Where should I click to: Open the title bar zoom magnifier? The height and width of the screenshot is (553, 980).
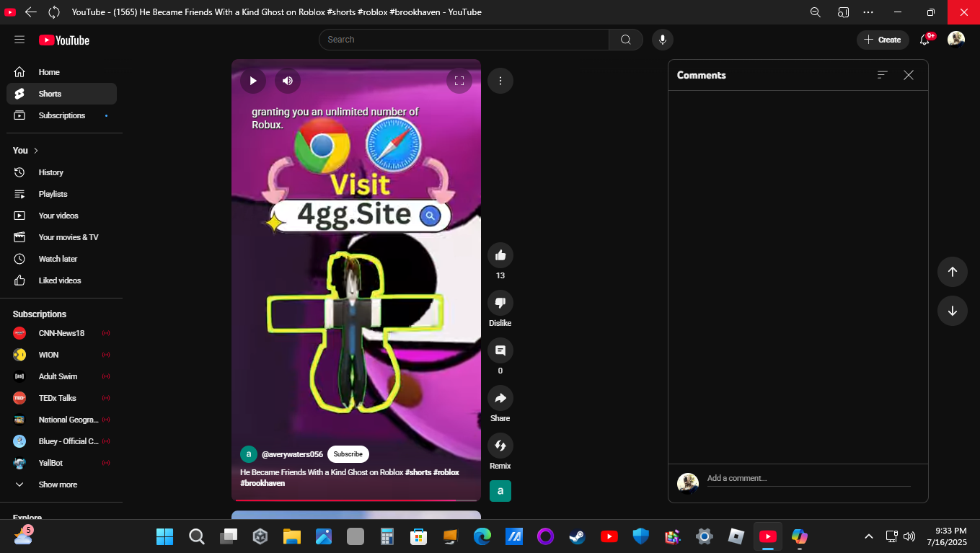(816, 12)
